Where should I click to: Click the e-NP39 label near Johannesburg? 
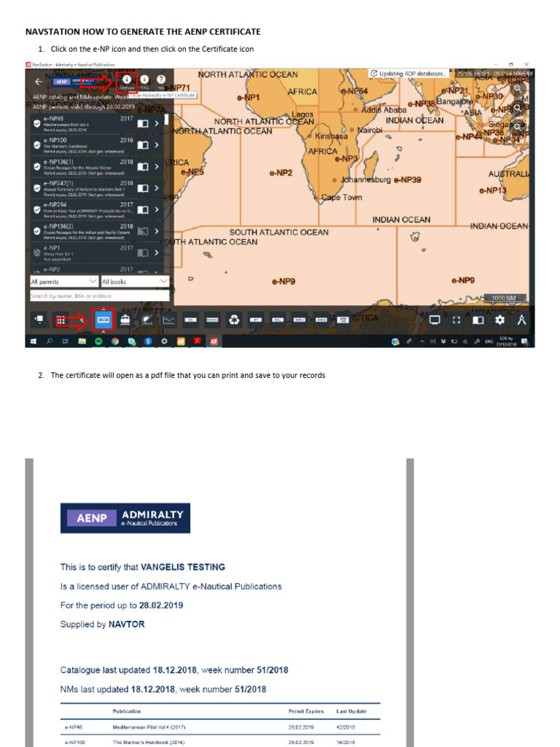tap(407, 179)
